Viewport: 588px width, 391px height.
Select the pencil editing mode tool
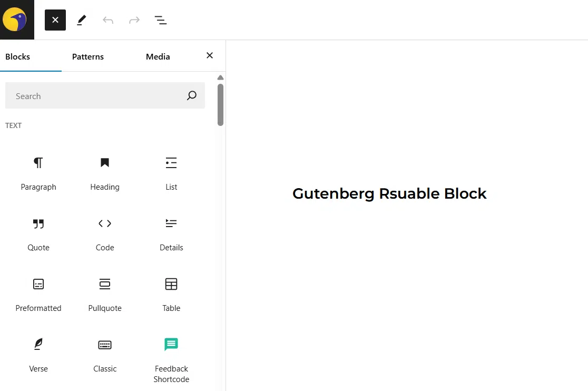(x=82, y=20)
